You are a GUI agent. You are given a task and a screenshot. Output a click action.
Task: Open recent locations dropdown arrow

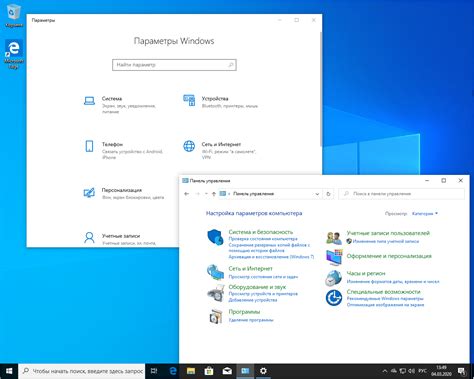(206, 194)
